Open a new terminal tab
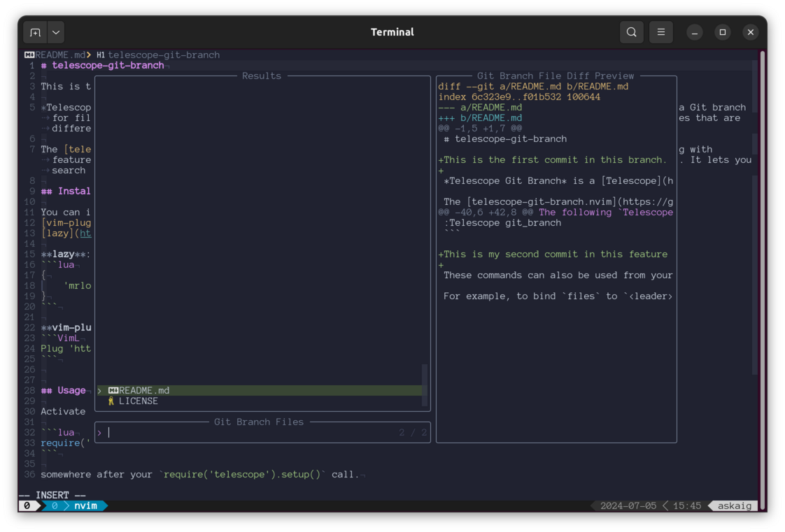The height and width of the screenshot is (532, 785). 35,32
